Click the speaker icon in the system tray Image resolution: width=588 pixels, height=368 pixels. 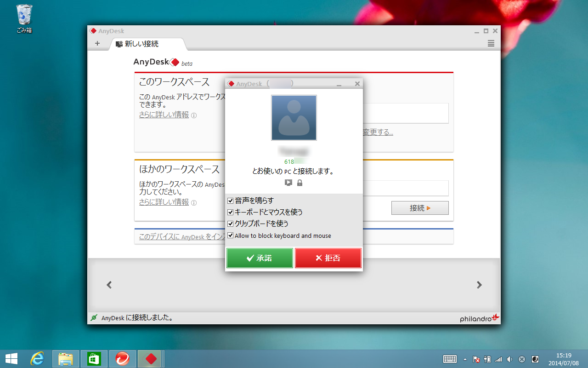(x=509, y=359)
